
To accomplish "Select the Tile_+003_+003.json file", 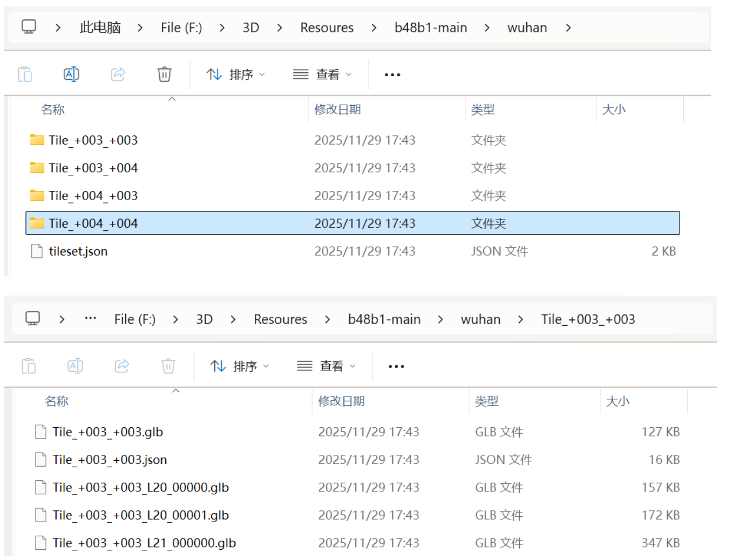I will coord(356,460).
